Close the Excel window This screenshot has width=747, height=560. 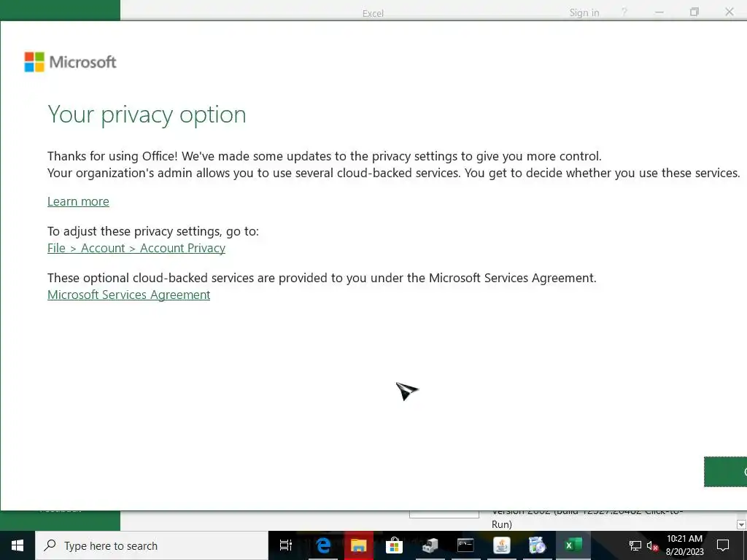[729, 12]
